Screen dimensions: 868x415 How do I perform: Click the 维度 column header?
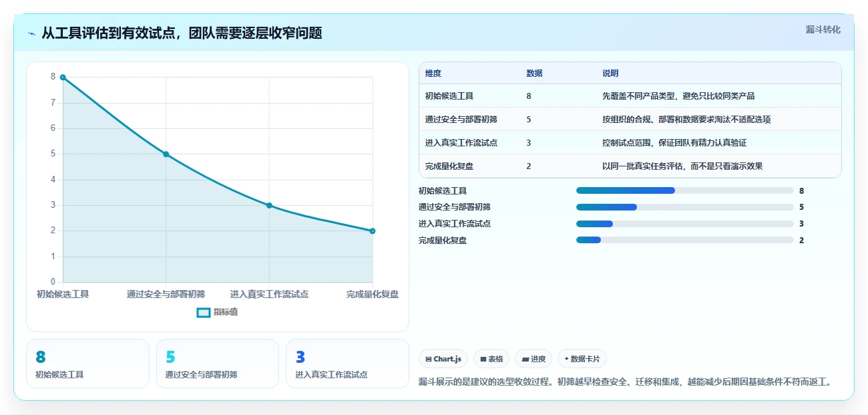(x=433, y=74)
